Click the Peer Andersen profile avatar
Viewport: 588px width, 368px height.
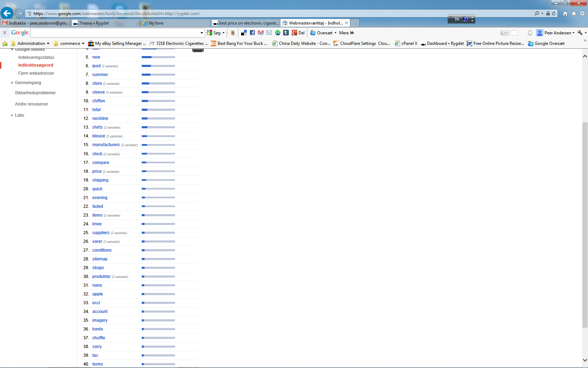click(540, 33)
